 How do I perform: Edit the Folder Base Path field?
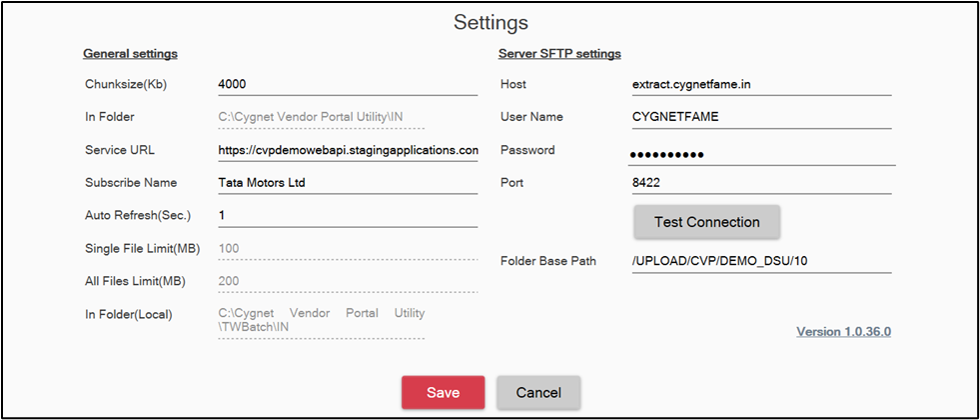[760, 262]
